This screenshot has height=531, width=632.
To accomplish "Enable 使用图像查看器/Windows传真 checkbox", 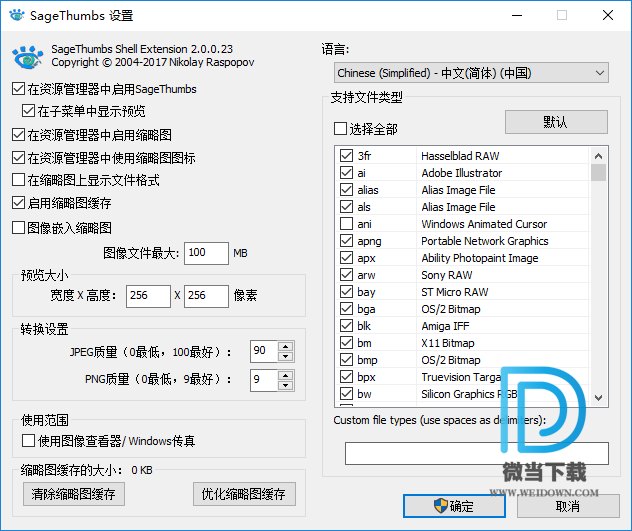I will [28, 441].
